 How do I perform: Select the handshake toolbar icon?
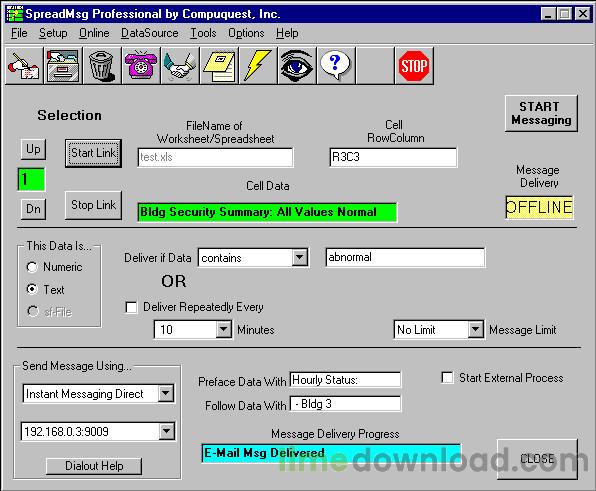pos(180,65)
